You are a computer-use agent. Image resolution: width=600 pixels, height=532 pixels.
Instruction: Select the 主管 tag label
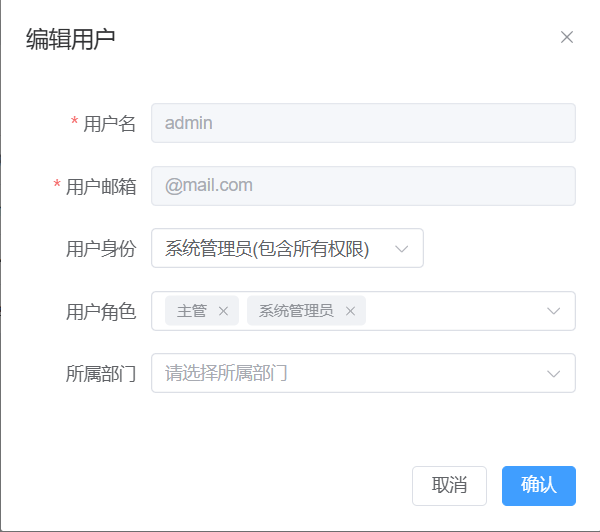coord(192,311)
